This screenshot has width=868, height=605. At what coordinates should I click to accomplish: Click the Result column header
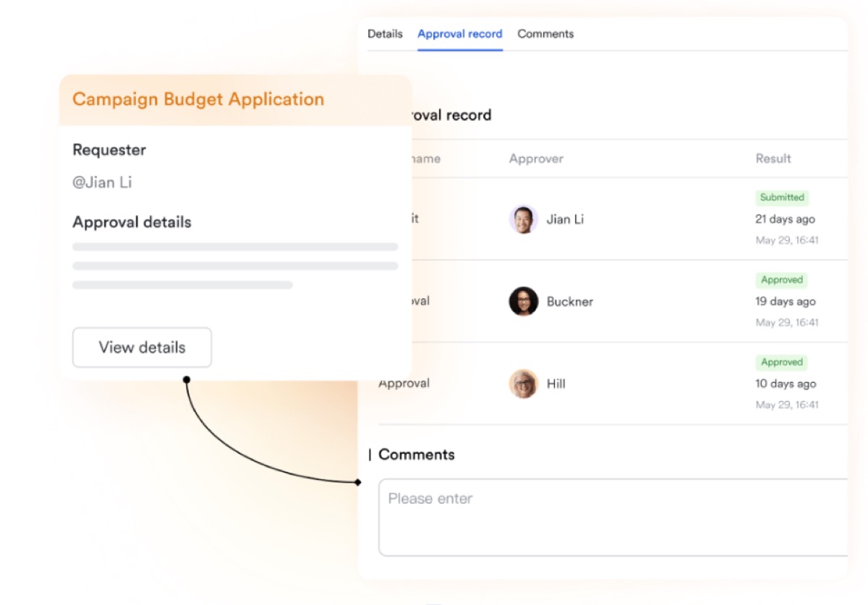[773, 159]
